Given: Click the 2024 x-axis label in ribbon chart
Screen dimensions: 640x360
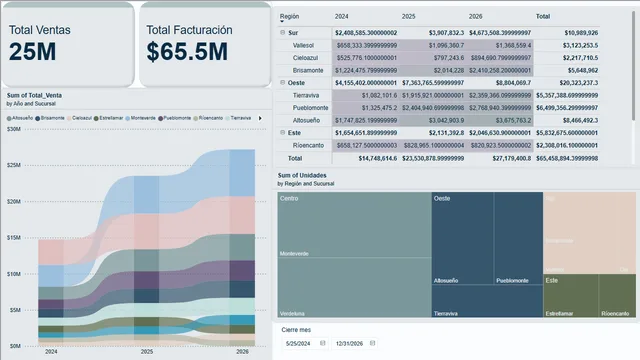Looking at the screenshot, I should click(51, 351).
